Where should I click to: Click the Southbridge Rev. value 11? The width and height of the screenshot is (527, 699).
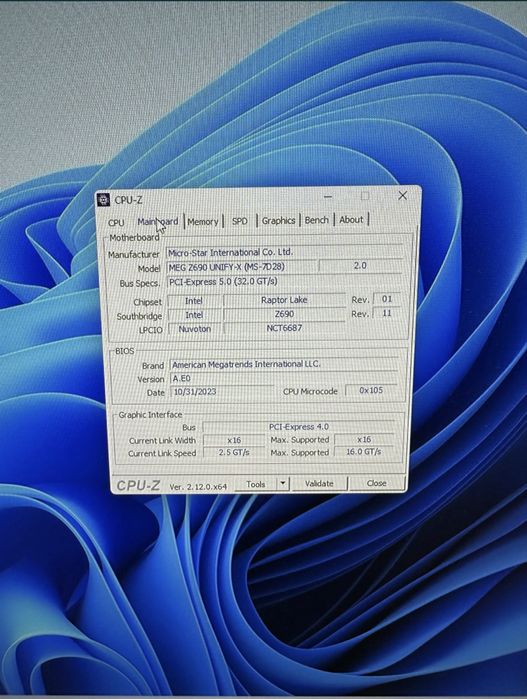pyautogui.click(x=387, y=313)
